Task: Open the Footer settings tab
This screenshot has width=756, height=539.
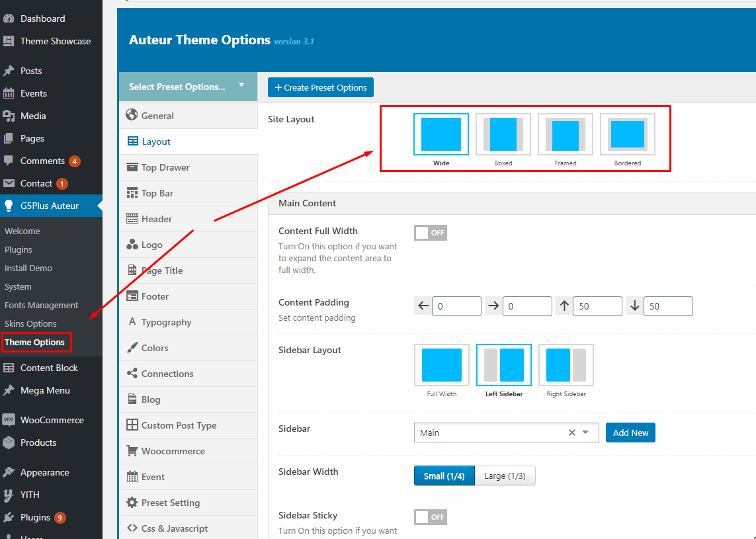Action: tap(188, 296)
